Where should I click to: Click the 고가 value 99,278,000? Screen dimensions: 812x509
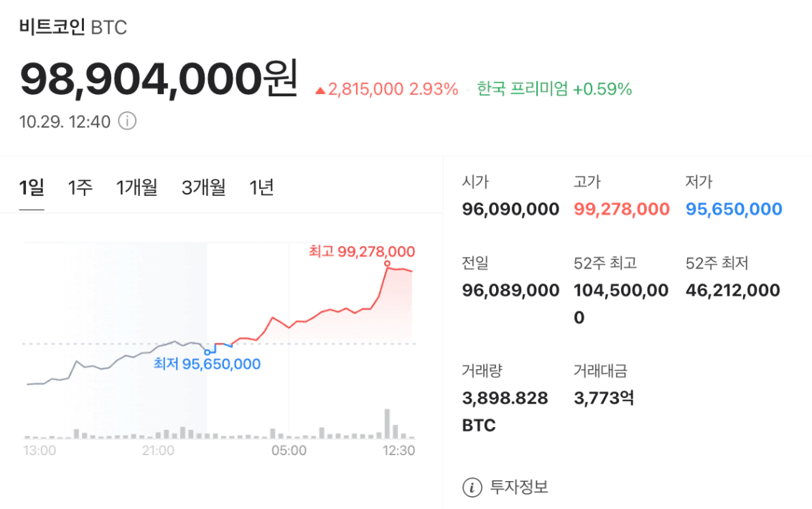point(622,210)
